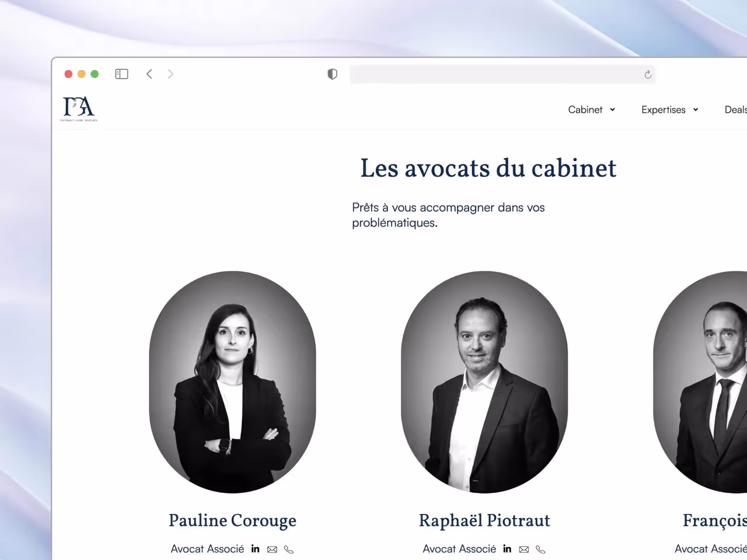This screenshot has width=747, height=560.
Task: Go forward with the right arrow
Action: click(170, 74)
